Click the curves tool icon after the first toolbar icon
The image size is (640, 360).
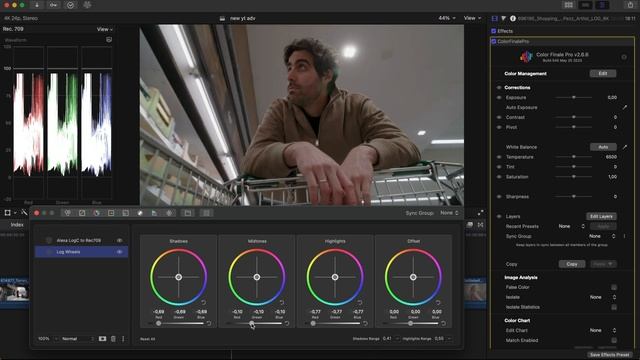(82, 213)
